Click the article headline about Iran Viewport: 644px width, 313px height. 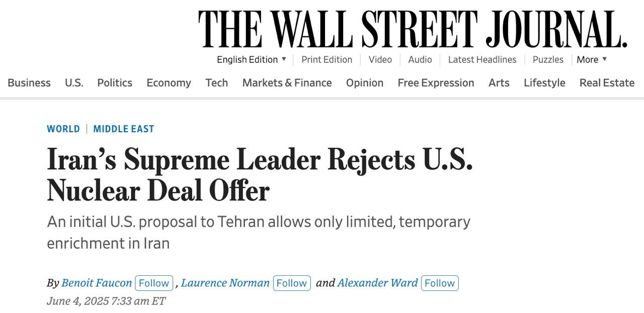pos(260,175)
